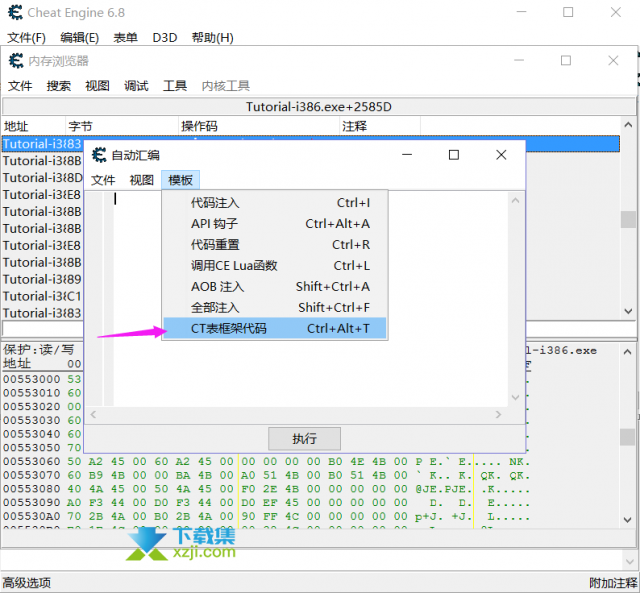Open the 调试 menu in the memory browser
Screen dimensions: 640x593
pyautogui.click(x=136, y=86)
